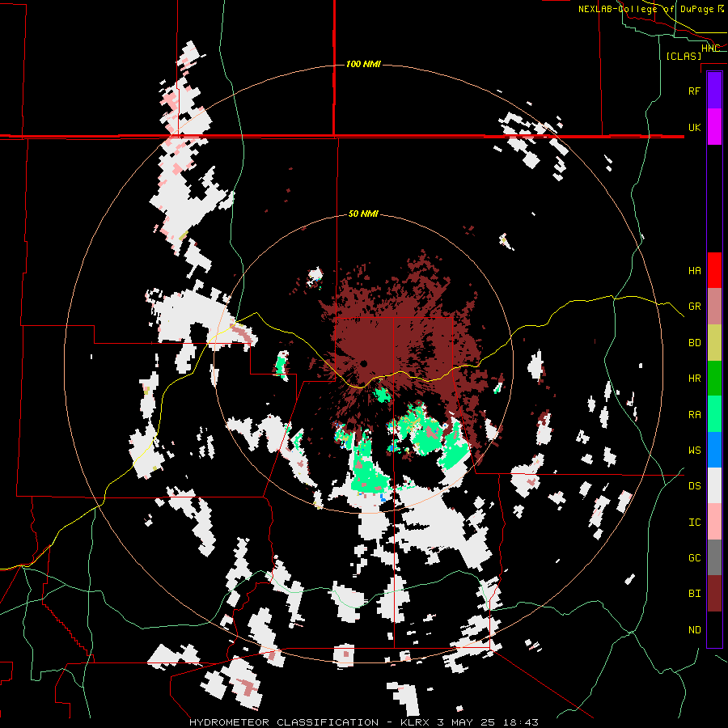Click the "GC" legend label
Viewport: 728px width, 728px height.
pos(694,558)
